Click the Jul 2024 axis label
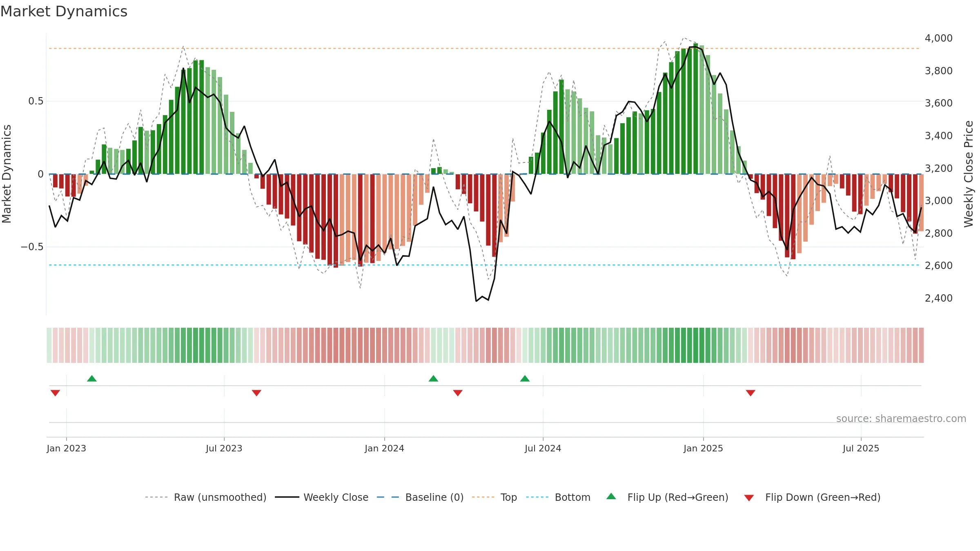The height and width of the screenshot is (551, 980). 543,448
